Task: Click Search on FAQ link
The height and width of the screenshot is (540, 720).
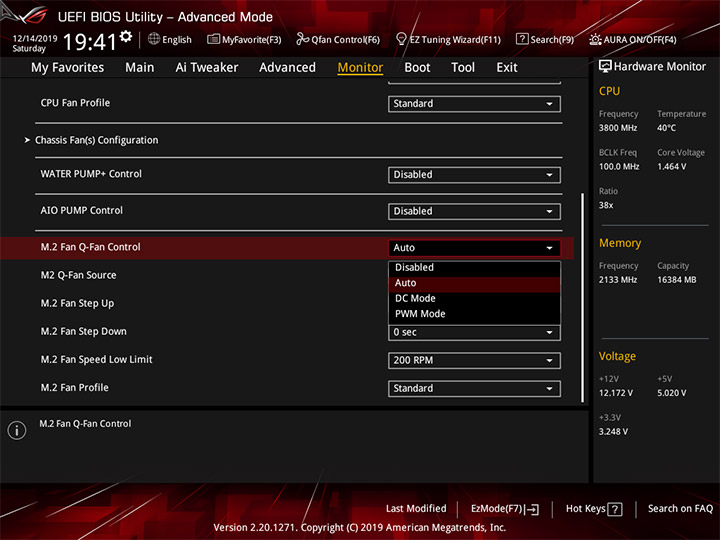Action: (680, 509)
